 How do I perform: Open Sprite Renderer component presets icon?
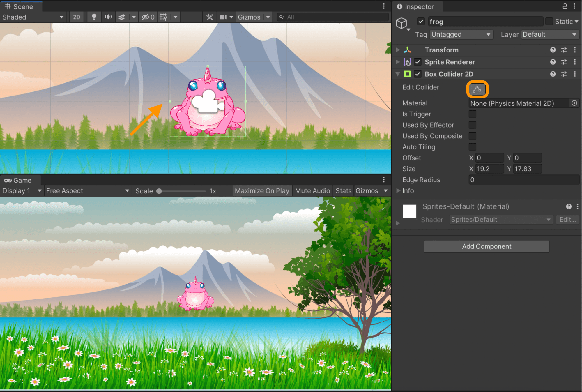click(x=564, y=62)
